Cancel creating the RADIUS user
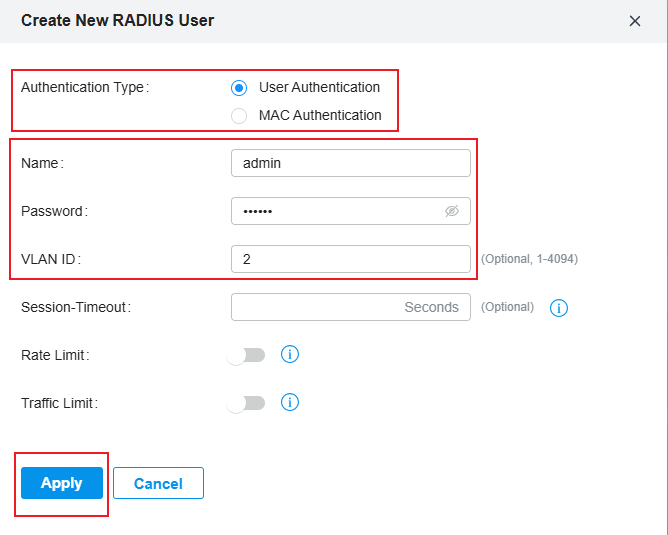668x535 pixels. pos(158,483)
